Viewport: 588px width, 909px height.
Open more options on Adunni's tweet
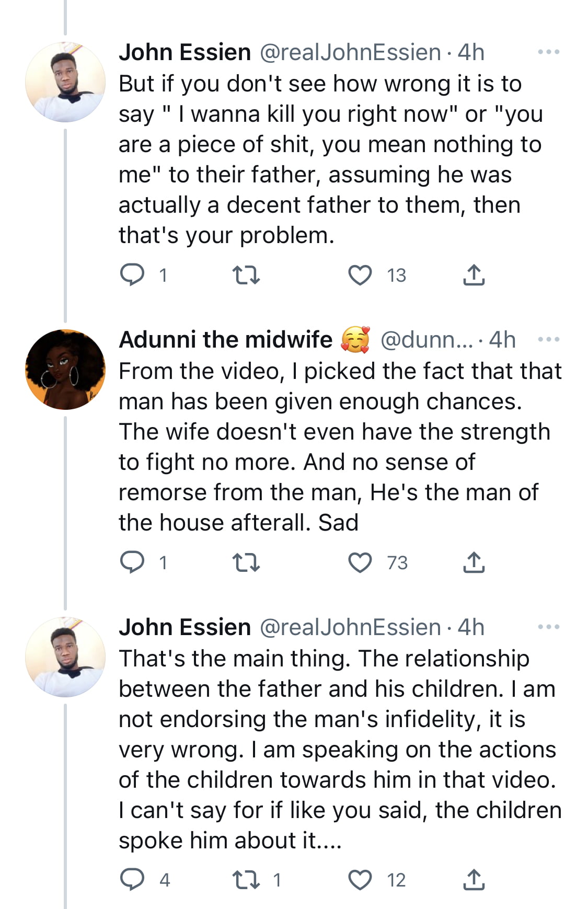coord(548,340)
